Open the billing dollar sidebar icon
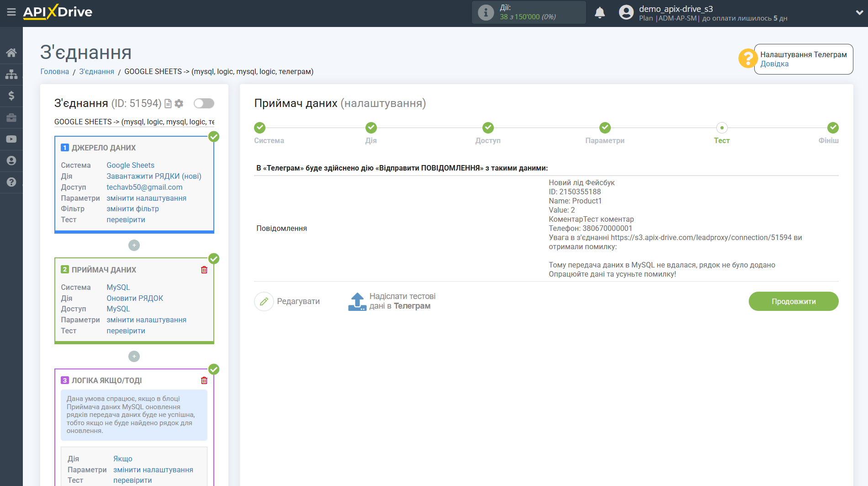The width and height of the screenshot is (868, 486). coord(11,96)
